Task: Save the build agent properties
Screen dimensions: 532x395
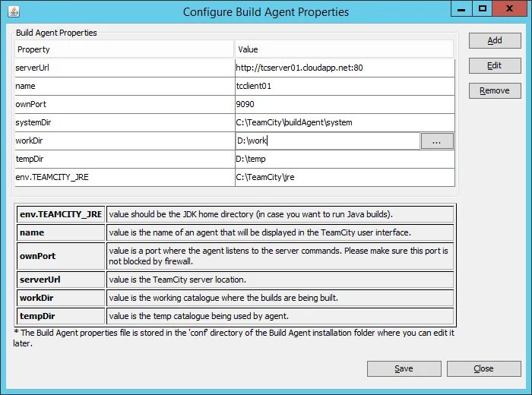Action: (404, 368)
